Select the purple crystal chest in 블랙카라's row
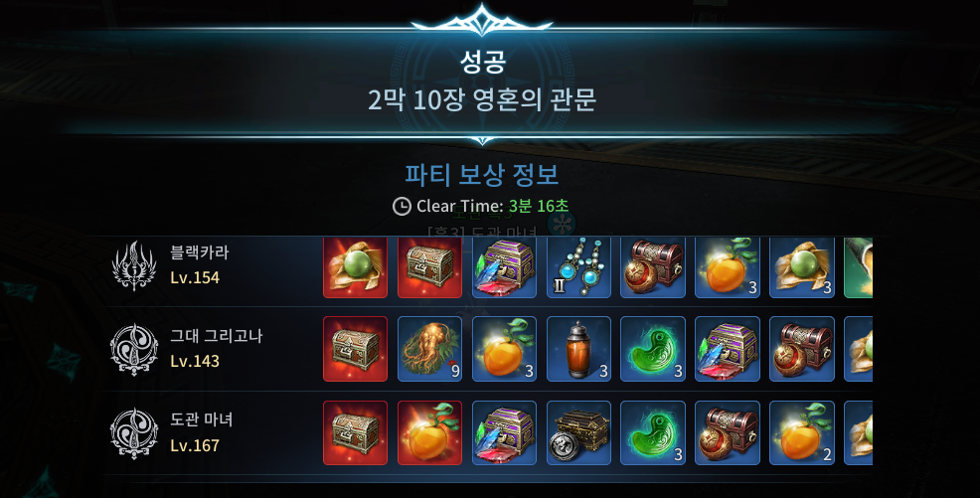980x498 pixels. tap(504, 266)
